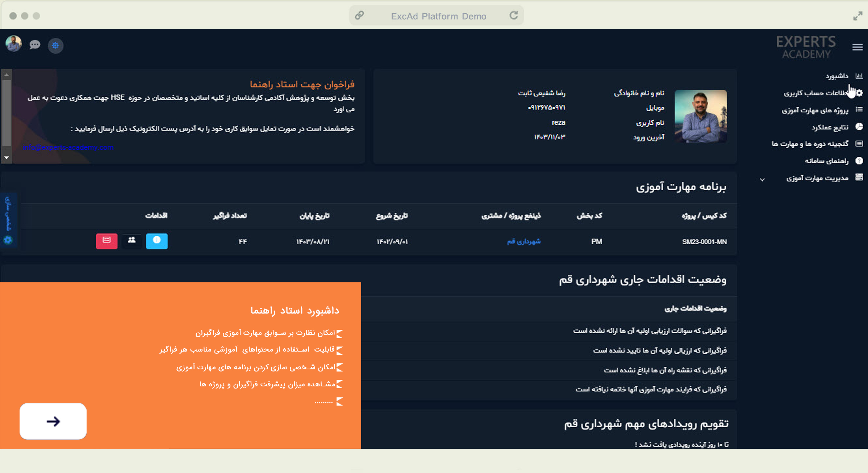Open the blue settings gear icon in header
This screenshot has width=868, height=473.
click(55, 46)
